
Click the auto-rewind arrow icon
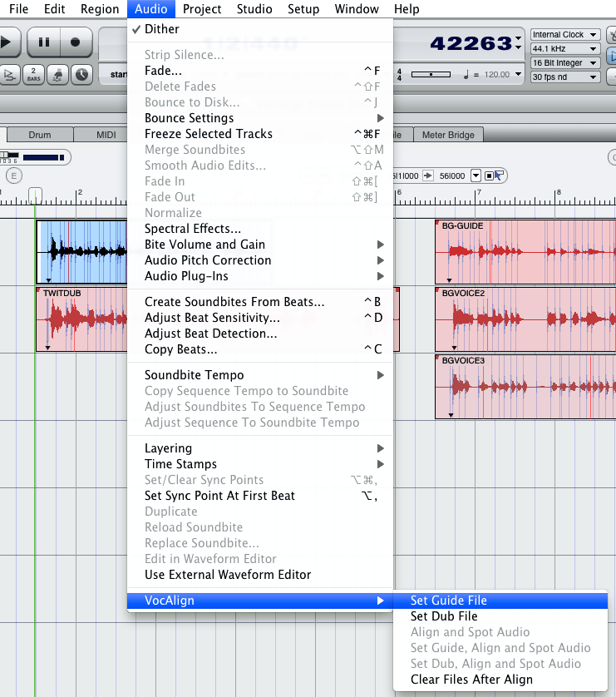pos(10,74)
